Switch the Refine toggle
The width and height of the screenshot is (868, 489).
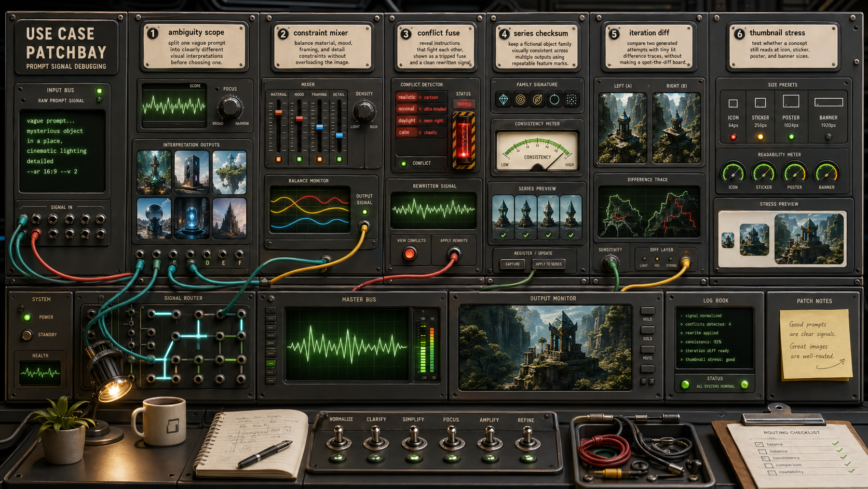pos(527,435)
